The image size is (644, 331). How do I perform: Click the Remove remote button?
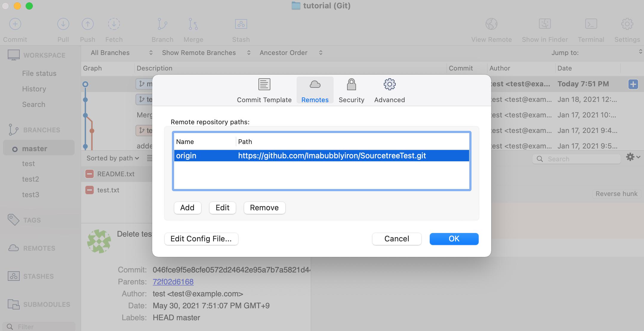[264, 208]
